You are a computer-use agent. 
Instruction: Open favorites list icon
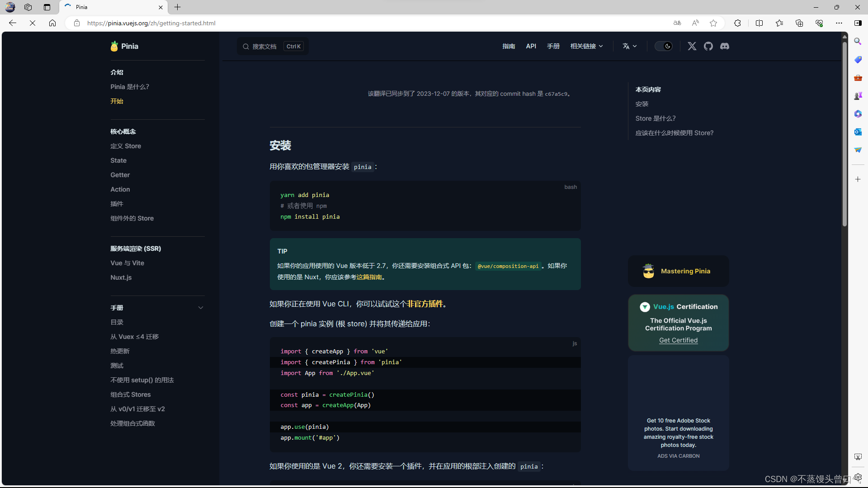tap(779, 23)
